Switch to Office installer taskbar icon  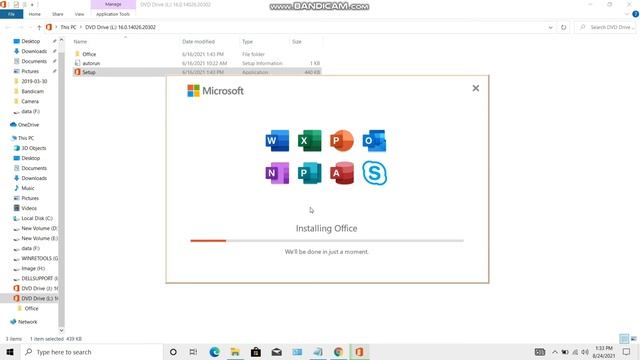[x=359, y=352]
